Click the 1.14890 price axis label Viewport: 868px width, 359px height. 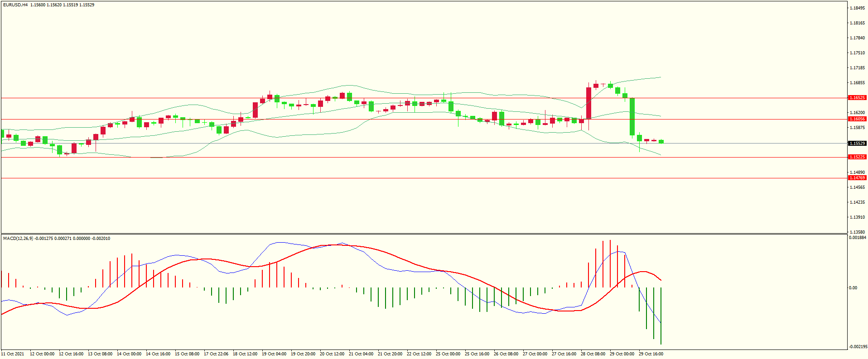pyautogui.click(x=857, y=172)
